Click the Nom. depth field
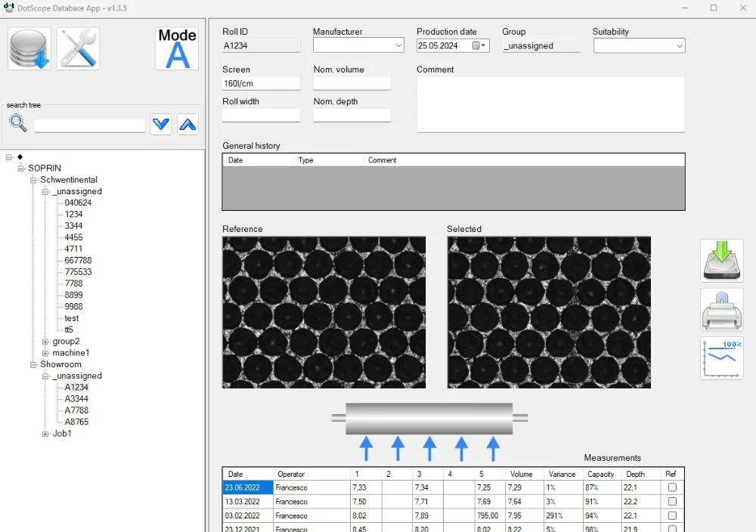 click(352, 115)
